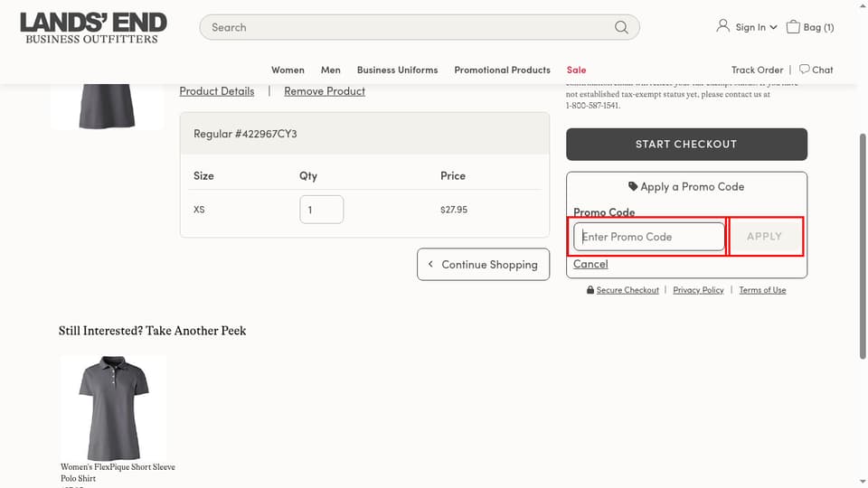Click the XS size value
868x488 pixels.
[199, 210]
